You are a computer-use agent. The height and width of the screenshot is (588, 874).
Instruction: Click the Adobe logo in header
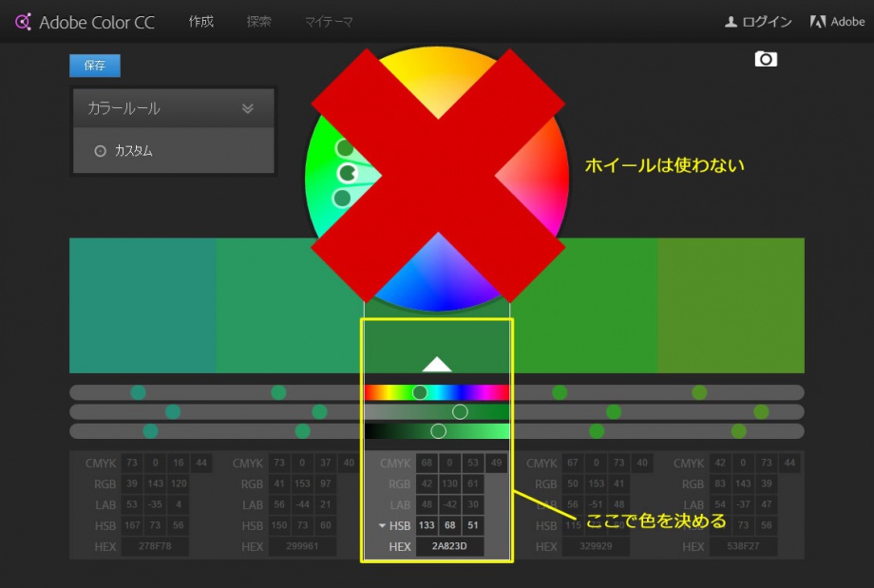pyautogui.click(x=817, y=21)
